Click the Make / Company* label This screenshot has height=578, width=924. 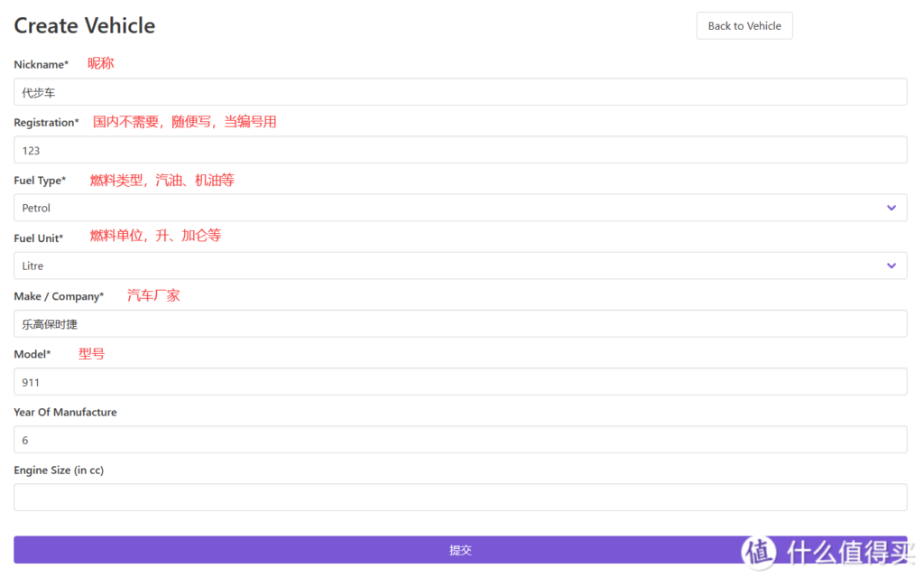click(x=59, y=296)
